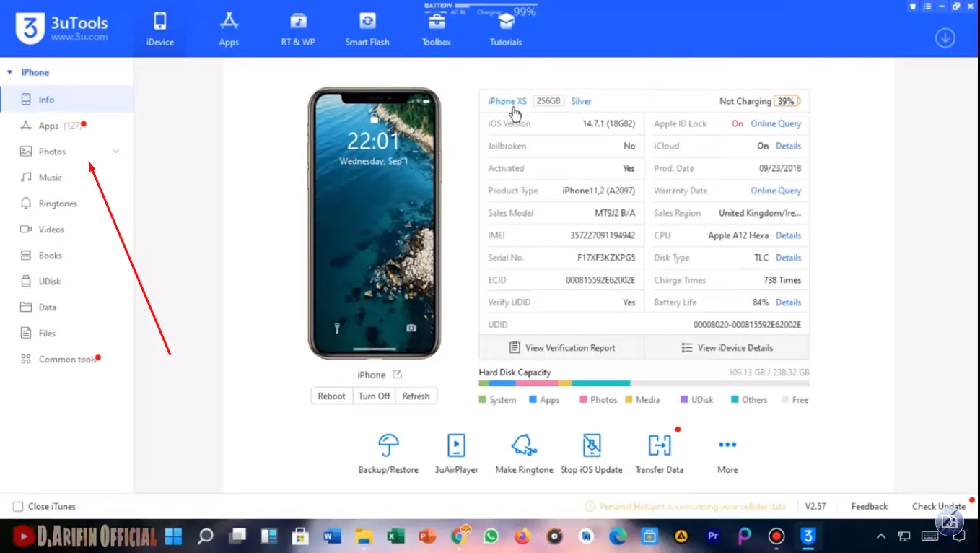View Battery Life Details link

pos(788,302)
